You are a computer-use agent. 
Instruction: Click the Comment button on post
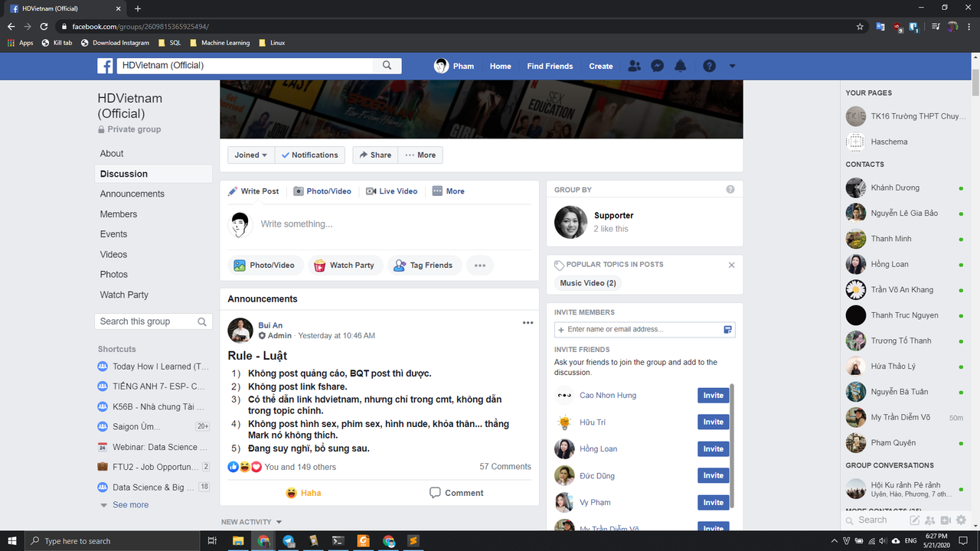point(456,493)
